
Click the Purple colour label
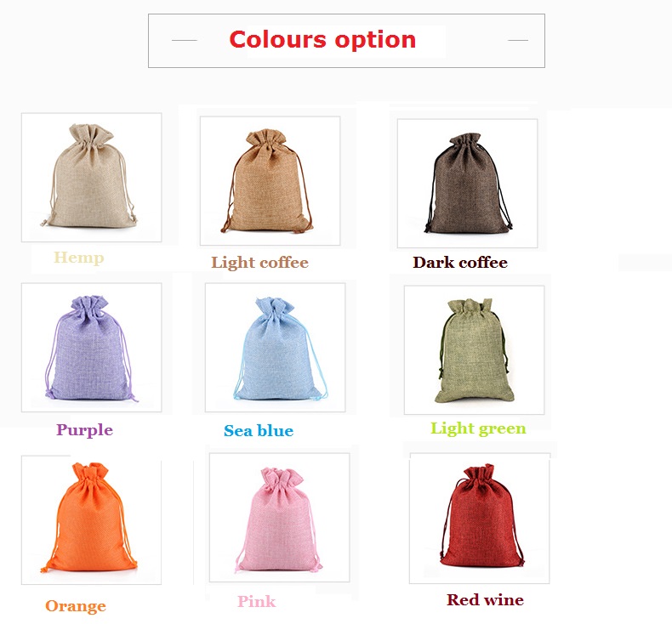coord(84,430)
